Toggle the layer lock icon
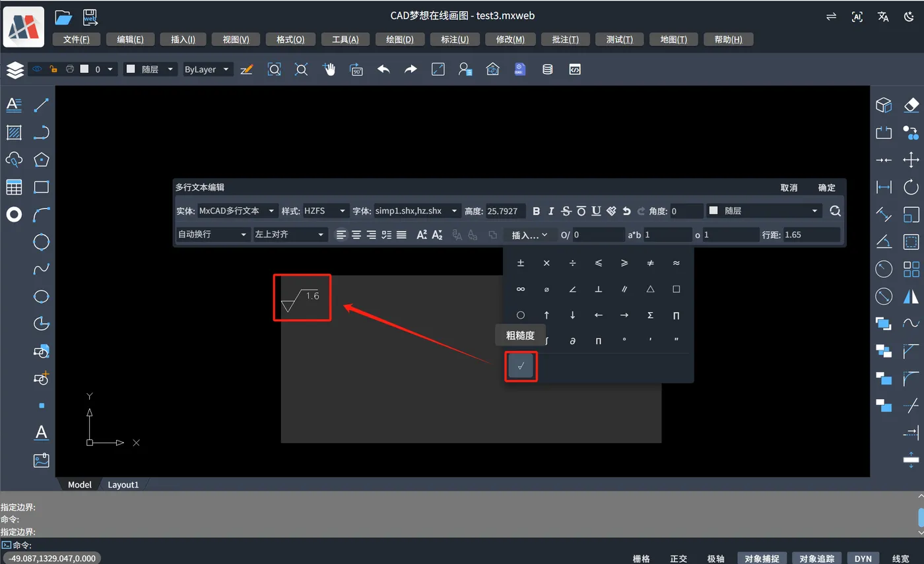This screenshot has height=564, width=924. pyautogui.click(x=53, y=69)
